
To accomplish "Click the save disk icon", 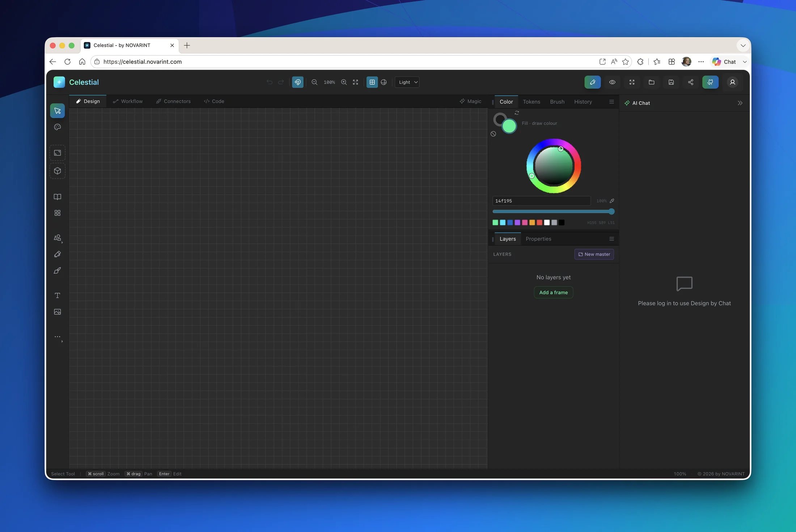I will [x=671, y=82].
